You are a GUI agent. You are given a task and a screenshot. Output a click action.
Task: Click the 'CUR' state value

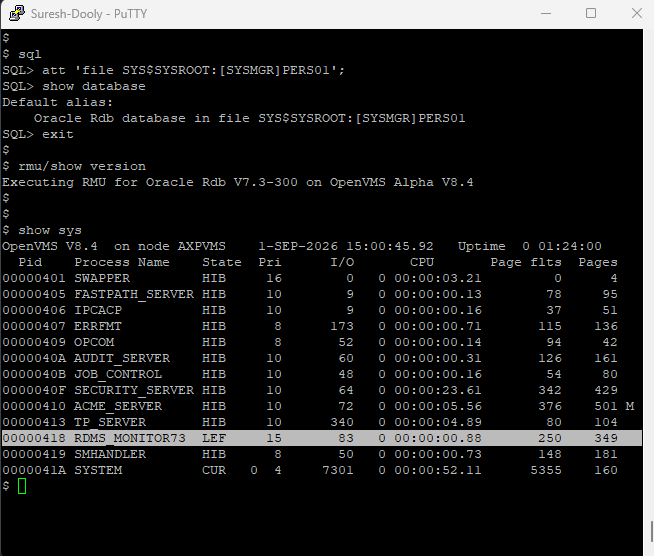(x=214, y=470)
